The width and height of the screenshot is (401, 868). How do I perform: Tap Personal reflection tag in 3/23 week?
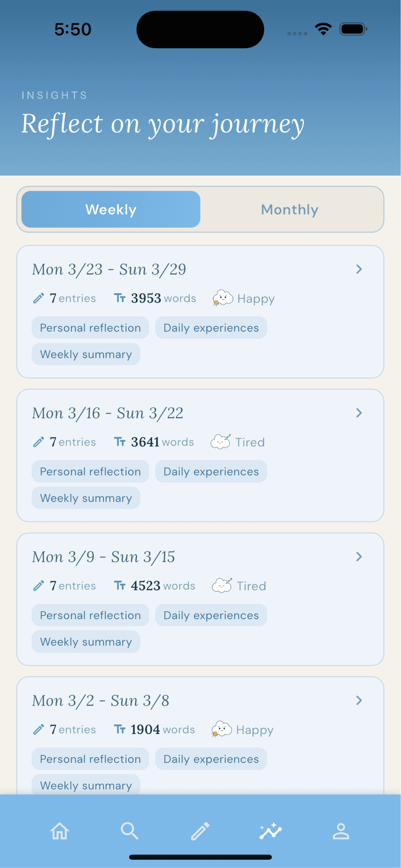coord(90,328)
